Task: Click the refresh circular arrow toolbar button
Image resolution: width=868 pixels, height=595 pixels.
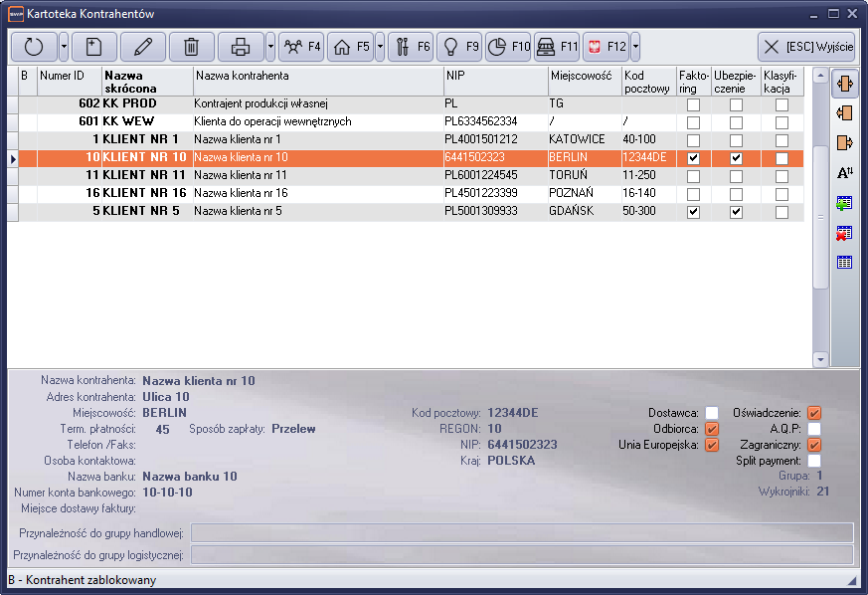Action: coord(34,47)
